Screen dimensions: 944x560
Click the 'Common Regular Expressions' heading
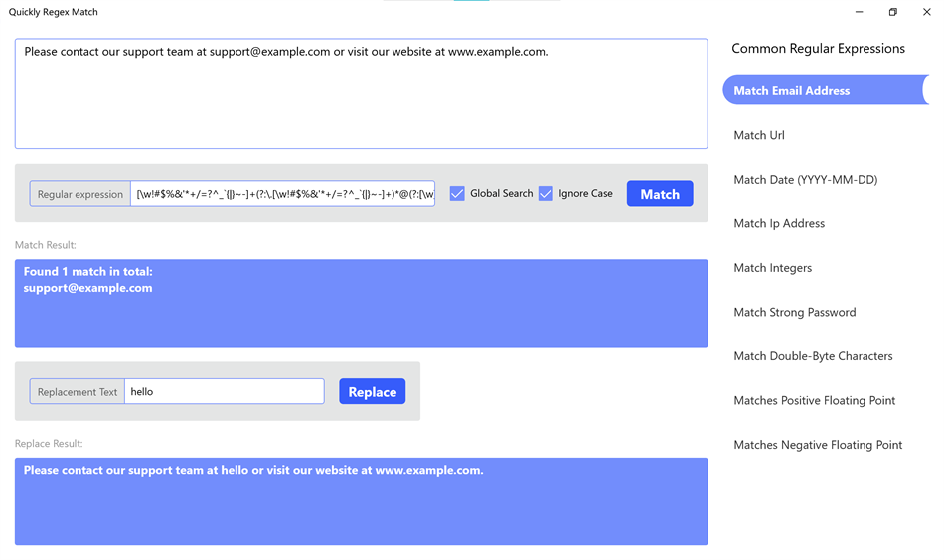818,48
